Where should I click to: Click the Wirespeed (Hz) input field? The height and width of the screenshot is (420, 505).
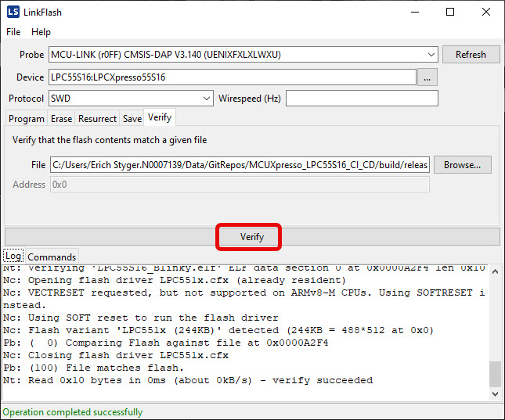tap(361, 99)
